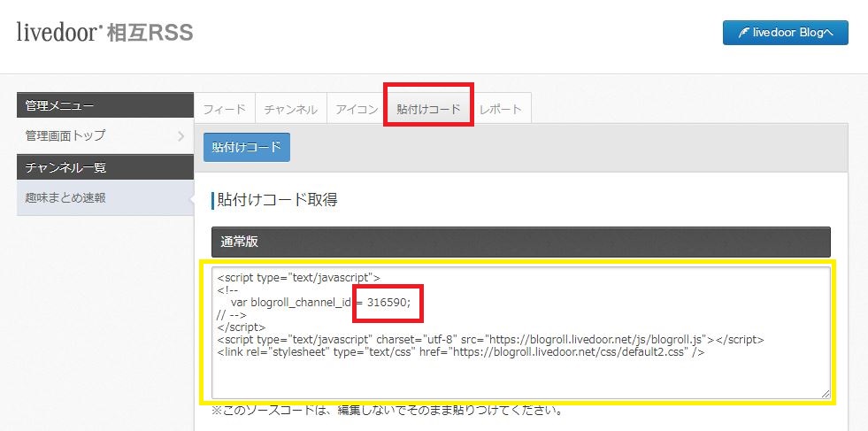Viewport: 868px width, 431px height.
Task: Click inside the 通常版 code textarea
Action: 521,333
